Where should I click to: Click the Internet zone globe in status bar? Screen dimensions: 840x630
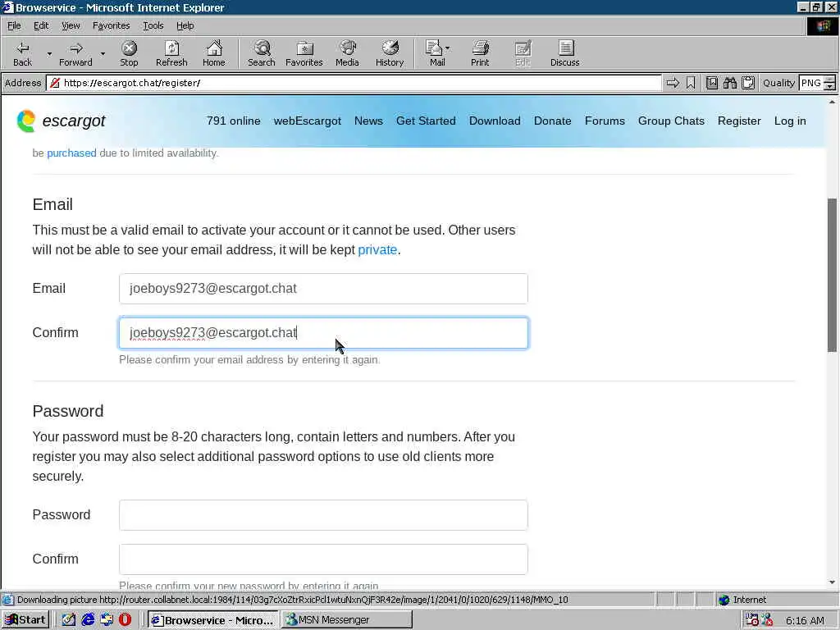(x=724, y=600)
